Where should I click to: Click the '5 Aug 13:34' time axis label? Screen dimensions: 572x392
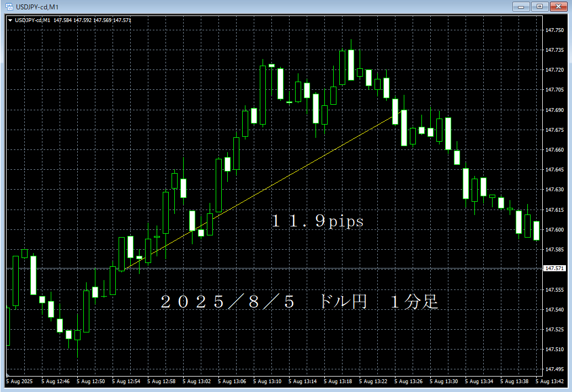click(x=479, y=382)
